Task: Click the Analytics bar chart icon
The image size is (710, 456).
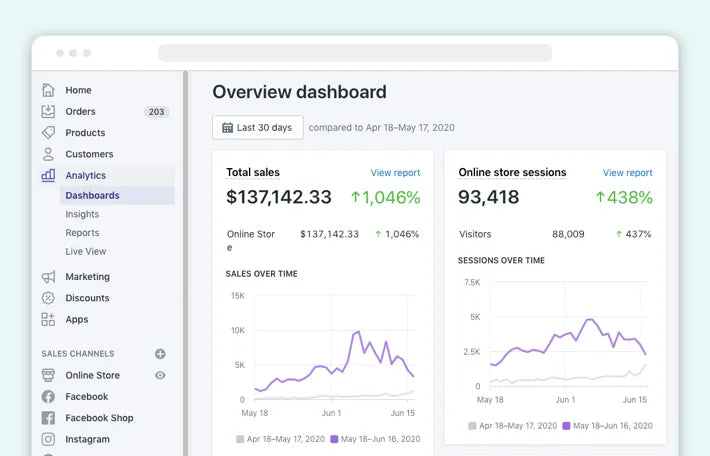Action: point(48,175)
